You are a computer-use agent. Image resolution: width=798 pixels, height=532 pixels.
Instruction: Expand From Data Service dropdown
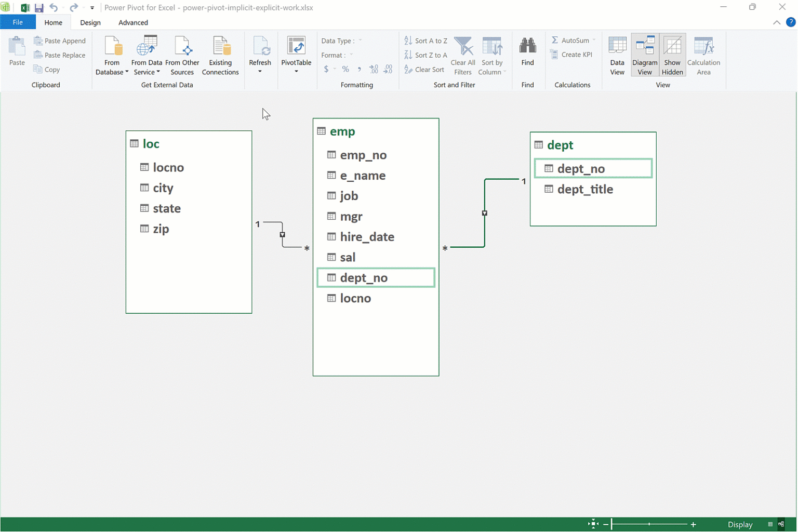[x=158, y=72]
